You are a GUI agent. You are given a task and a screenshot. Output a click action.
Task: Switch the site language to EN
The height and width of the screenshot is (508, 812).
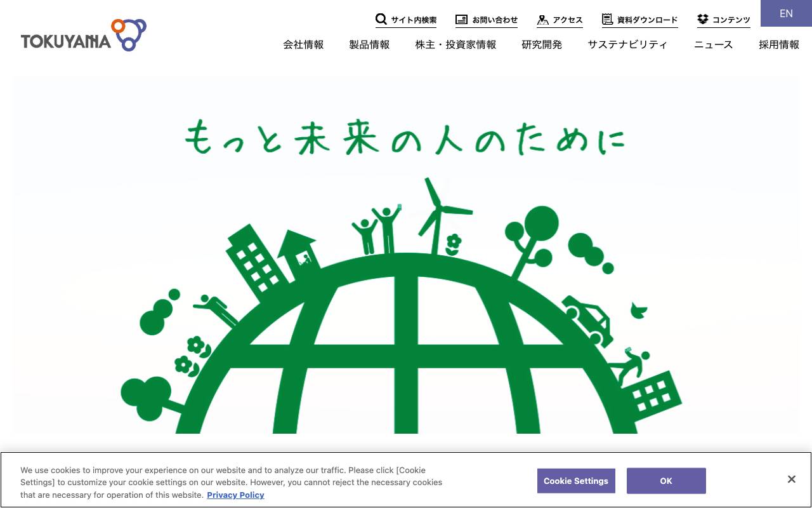pyautogui.click(x=786, y=13)
